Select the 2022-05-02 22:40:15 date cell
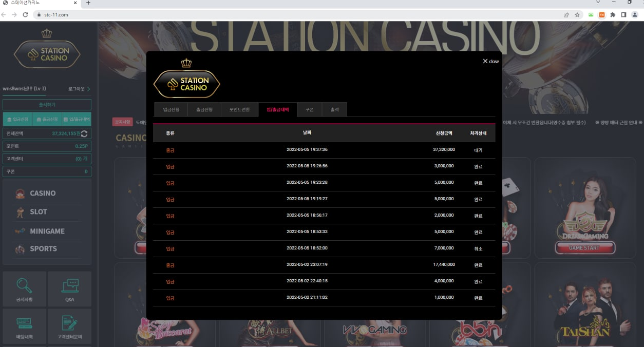Viewport: 644px width, 347px height. 307,281
